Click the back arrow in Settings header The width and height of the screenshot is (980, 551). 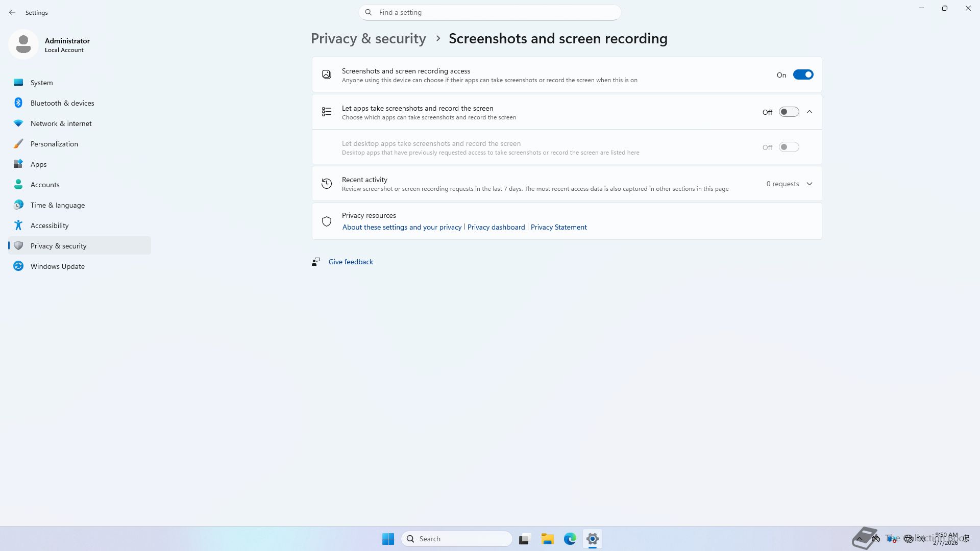tap(12, 12)
